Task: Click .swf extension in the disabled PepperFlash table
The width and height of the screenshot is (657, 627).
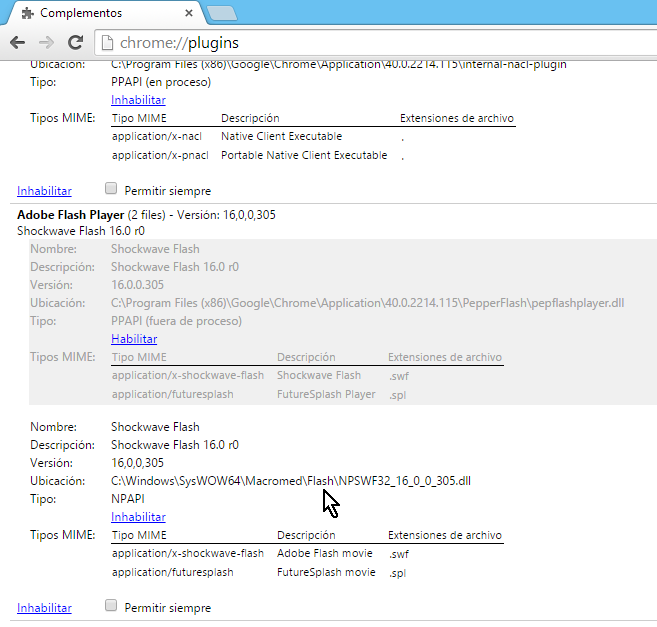Action: 398,376
